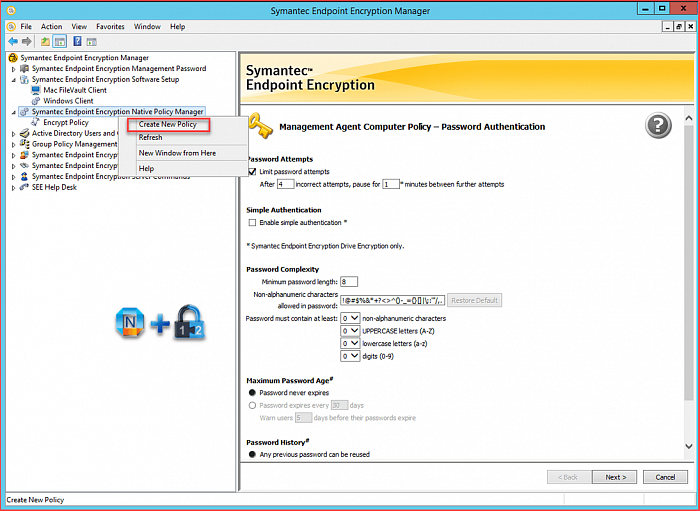This screenshot has height=511, width=700.
Task: Expand the SEE Help Desk tree node
Action: tap(14, 187)
